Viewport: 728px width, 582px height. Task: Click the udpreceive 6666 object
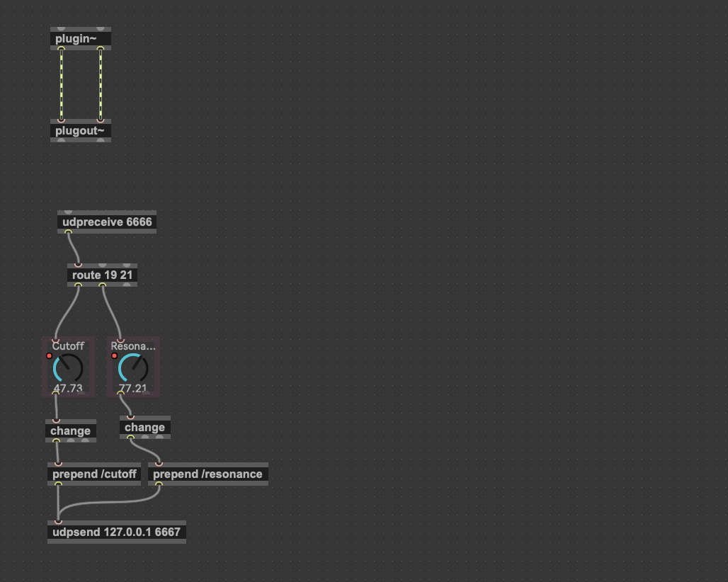coord(107,222)
